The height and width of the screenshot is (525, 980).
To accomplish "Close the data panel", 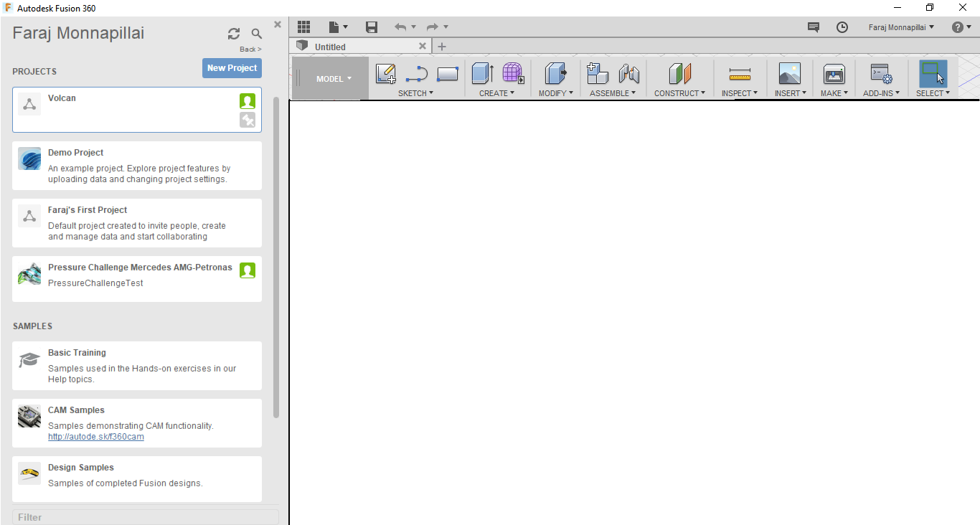I will [x=278, y=24].
